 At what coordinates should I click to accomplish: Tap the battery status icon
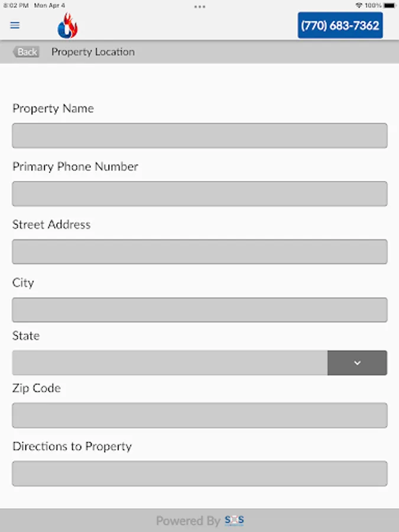pos(390,5)
